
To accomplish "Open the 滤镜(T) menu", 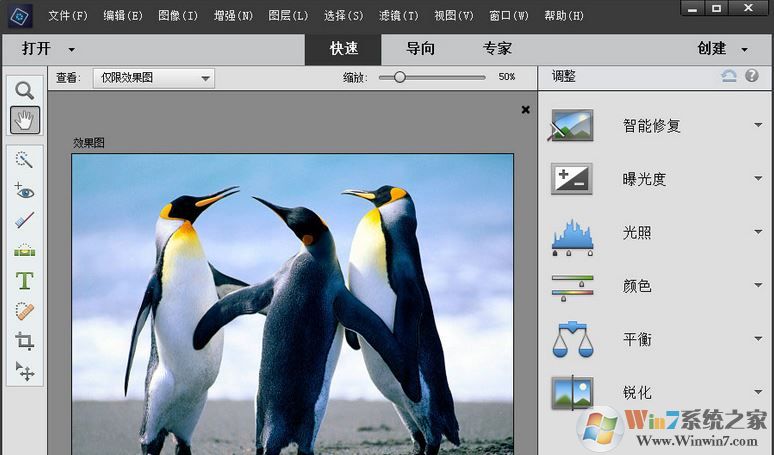I will click(398, 16).
